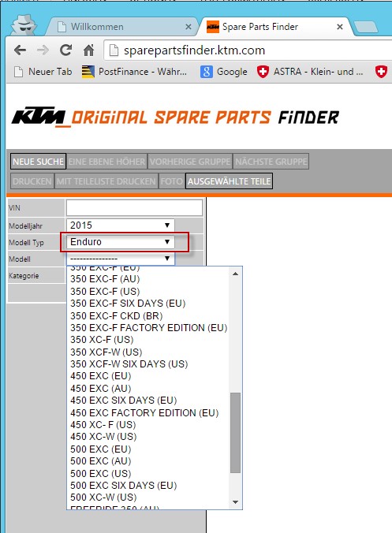Reload the page with refresh icon

pos(65,50)
